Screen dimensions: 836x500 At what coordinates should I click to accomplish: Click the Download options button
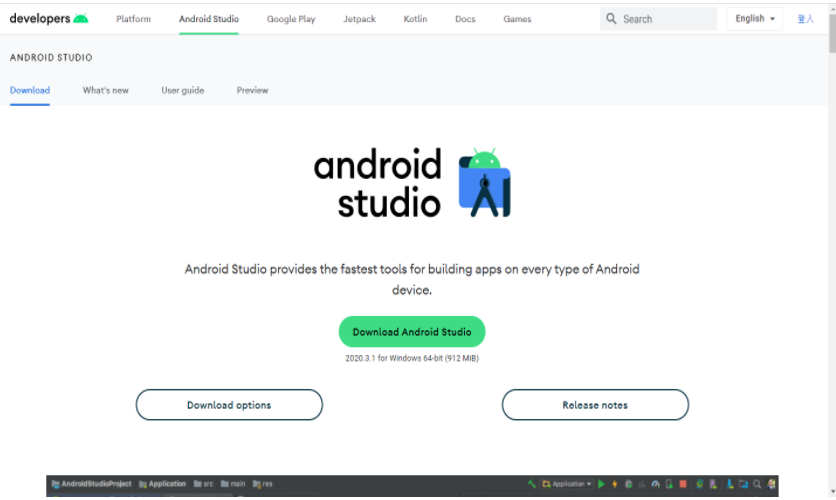229,405
